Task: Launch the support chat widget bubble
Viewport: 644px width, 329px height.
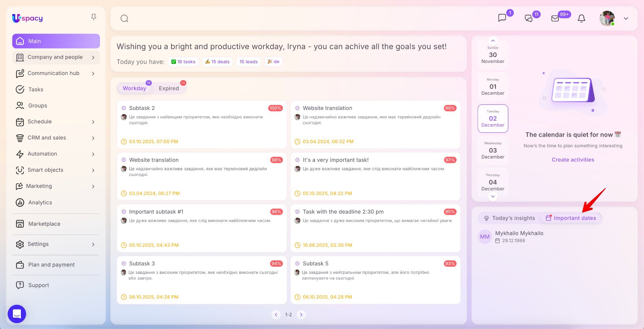Action: [17, 314]
